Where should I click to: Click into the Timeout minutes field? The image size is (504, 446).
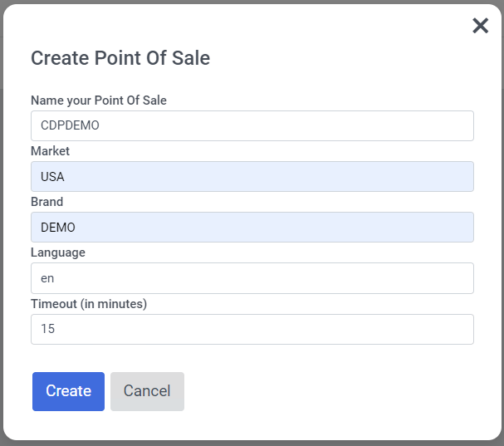point(252,329)
